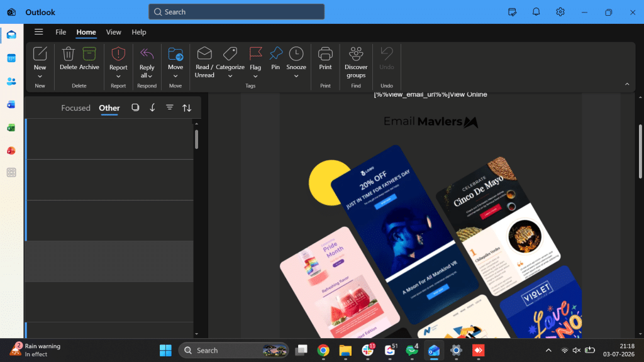Open the Father's Day email template thumbnail
The height and width of the screenshot is (362, 644).
[404, 234]
